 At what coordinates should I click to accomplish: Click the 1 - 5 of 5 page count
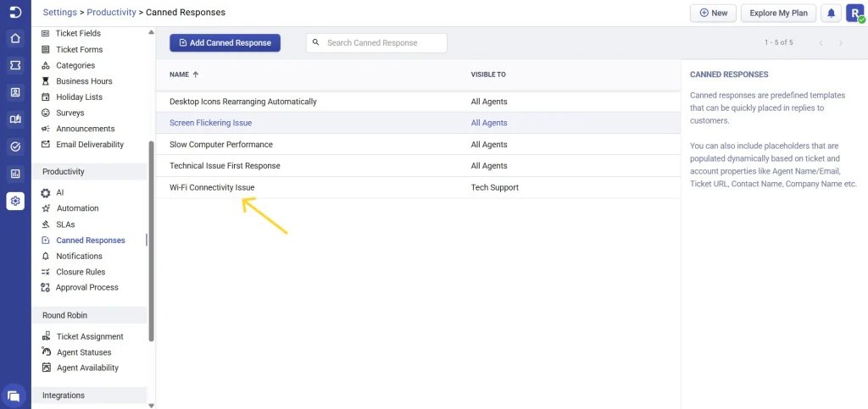[778, 42]
